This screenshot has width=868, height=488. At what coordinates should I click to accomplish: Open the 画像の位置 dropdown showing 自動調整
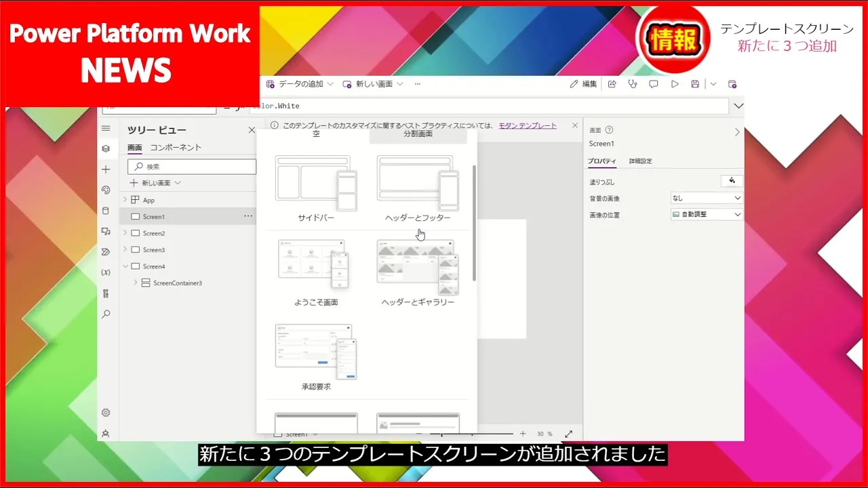pos(707,214)
